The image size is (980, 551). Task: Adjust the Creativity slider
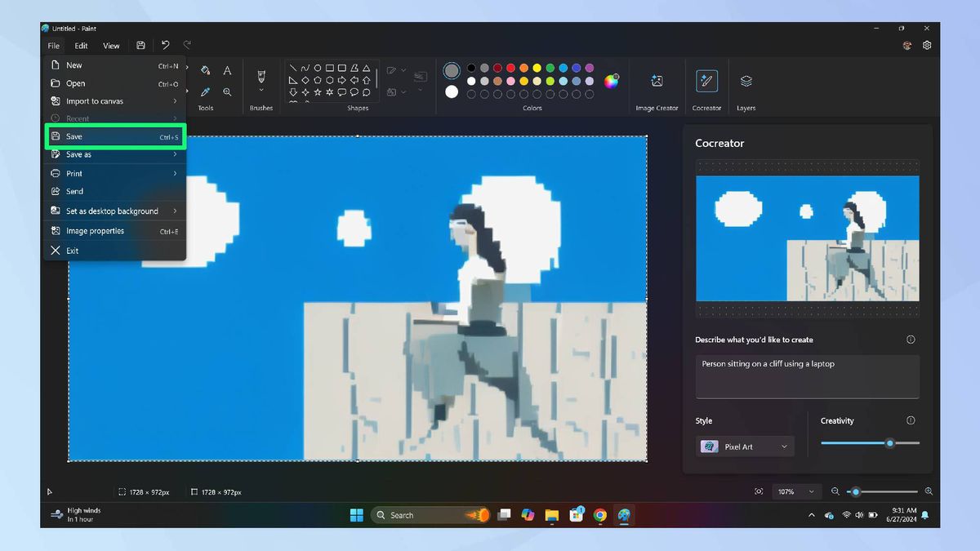[889, 443]
